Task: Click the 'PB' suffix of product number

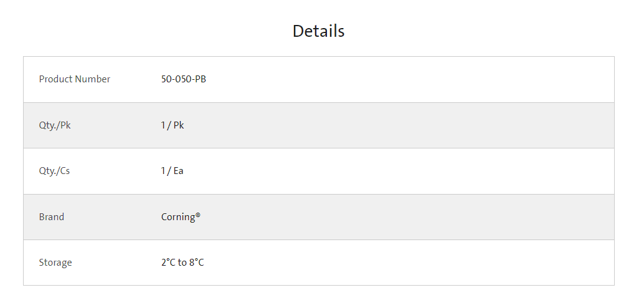Action: 201,79
